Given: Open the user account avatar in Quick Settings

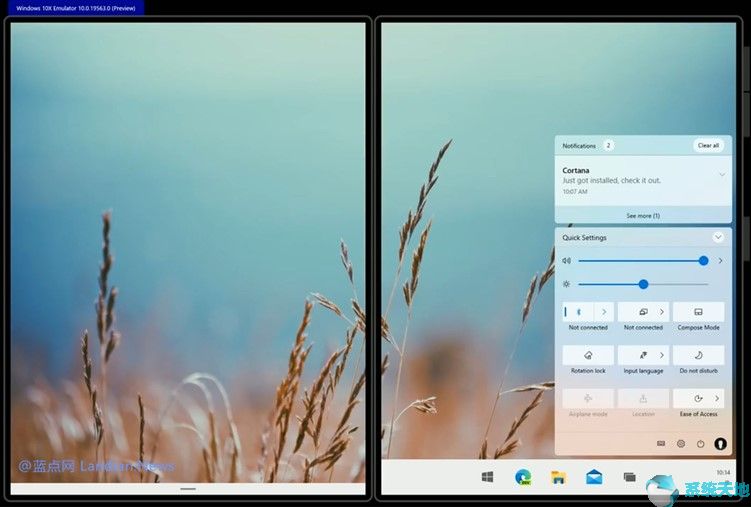Looking at the screenshot, I should (x=720, y=444).
